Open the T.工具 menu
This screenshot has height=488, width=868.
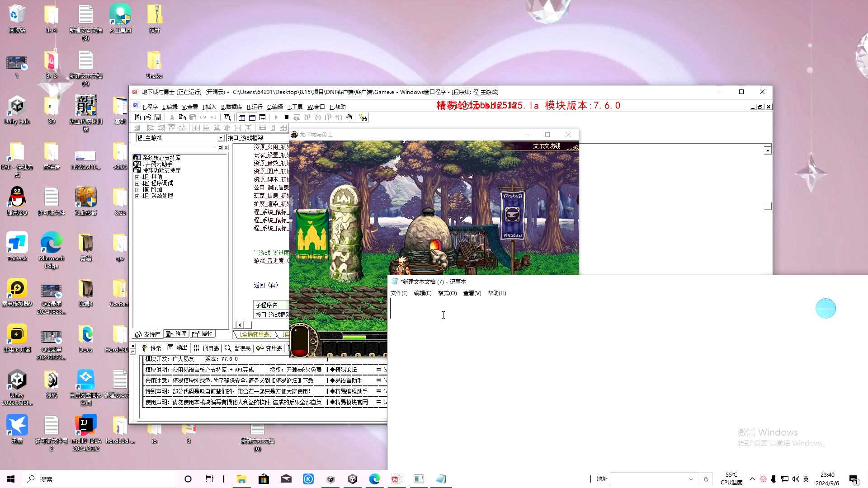[x=295, y=107]
